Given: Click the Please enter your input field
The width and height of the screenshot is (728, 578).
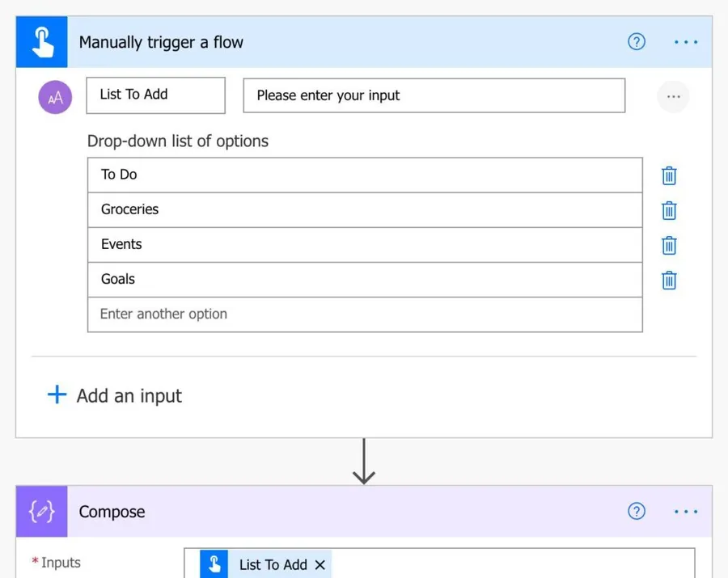Looking at the screenshot, I should (x=434, y=95).
